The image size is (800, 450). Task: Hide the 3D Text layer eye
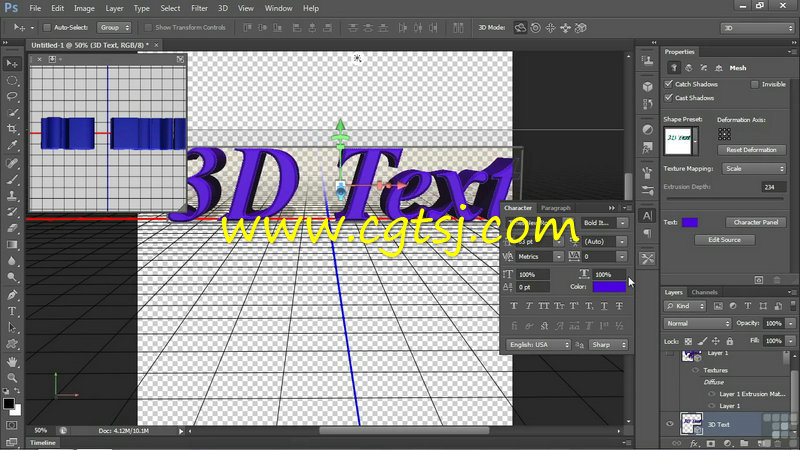click(x=670, y=424)
